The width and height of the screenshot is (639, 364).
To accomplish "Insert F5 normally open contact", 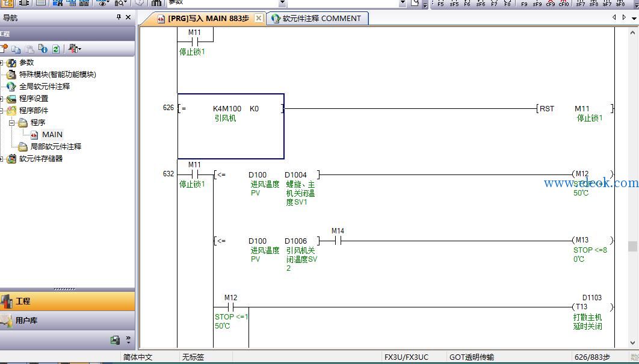I will (440, 3).
